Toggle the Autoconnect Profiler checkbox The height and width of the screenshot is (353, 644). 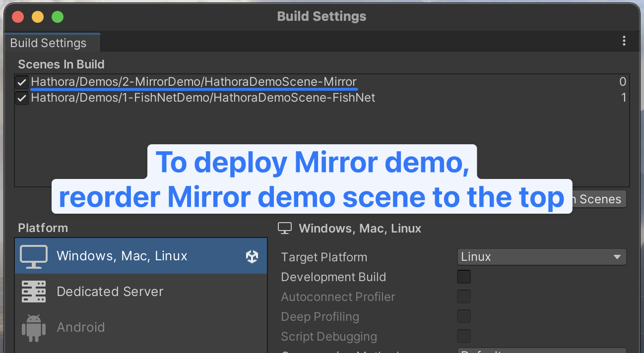point(464,296)
